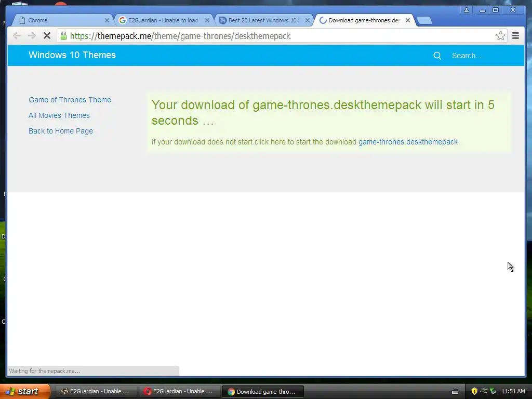Click the green padlock security icon
Image resolution: width=532 pixels, height=399 pixels.
click(63, 36)
